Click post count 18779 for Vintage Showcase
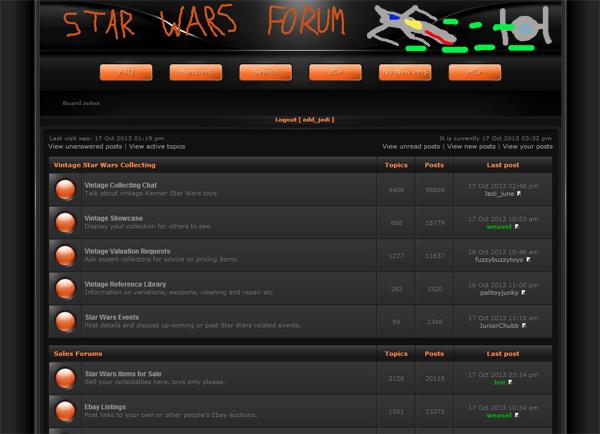The image size is (600, 434). (x=435, y=222)
